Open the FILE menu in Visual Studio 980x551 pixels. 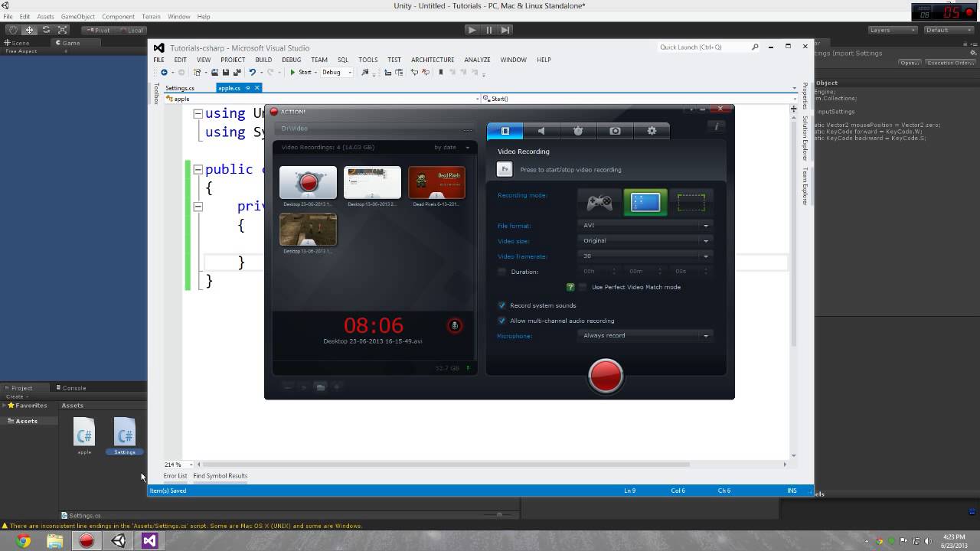point(158,60)
